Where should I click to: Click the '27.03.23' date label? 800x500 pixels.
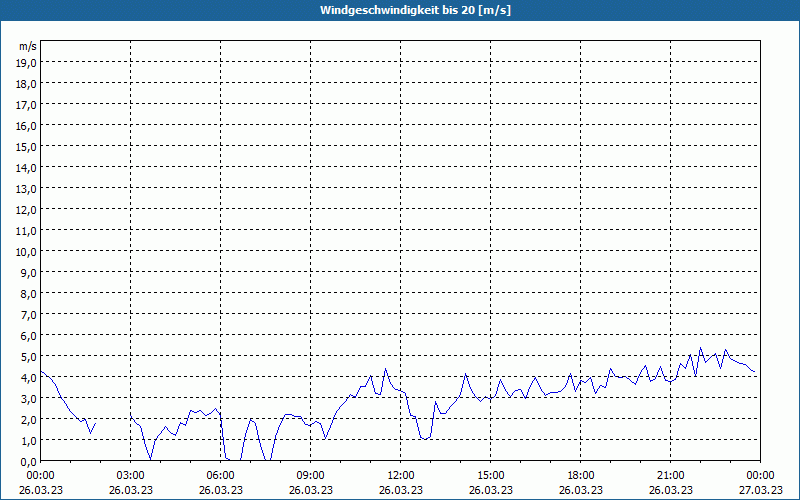[x=761, y=490]
